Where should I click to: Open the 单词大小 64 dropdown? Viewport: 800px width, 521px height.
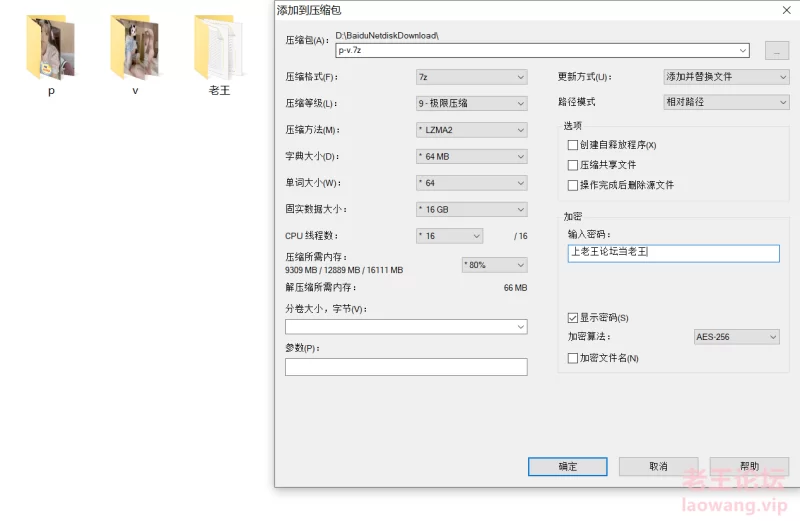(471, 183)
